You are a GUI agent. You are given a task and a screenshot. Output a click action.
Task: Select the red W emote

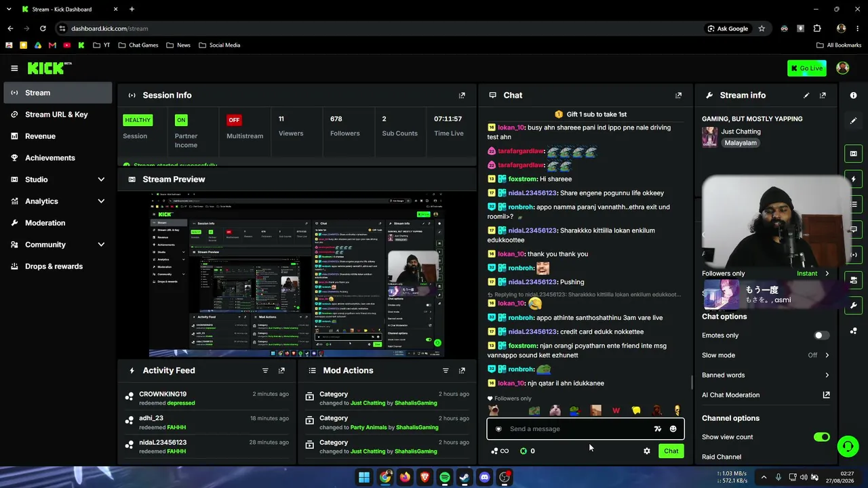click(616, 411)
